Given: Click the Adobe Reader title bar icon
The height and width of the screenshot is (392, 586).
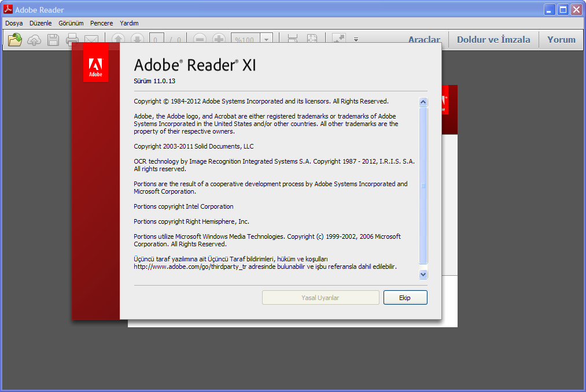Looking at the screenshot, I should coord(8,9).
